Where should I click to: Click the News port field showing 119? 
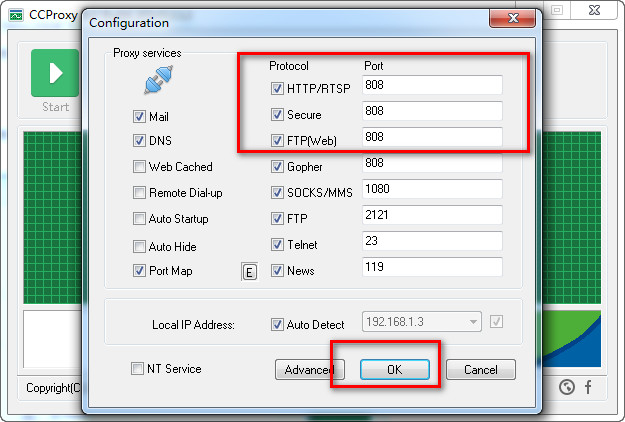[432, 267]
